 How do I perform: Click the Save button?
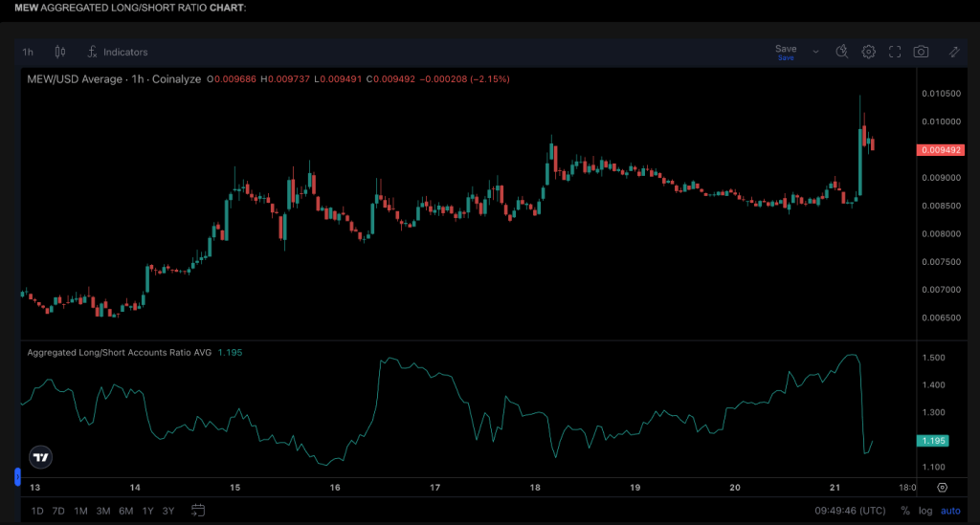click(x=785, y=52)
